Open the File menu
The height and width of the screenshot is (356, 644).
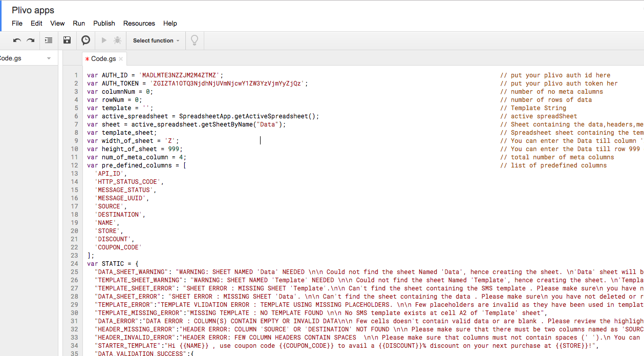point(17,24)
